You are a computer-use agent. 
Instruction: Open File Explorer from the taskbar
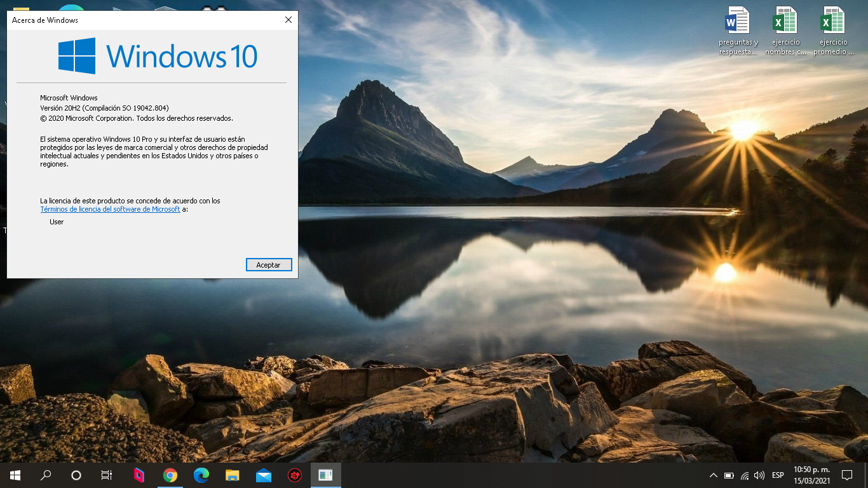tap(232, 475)
